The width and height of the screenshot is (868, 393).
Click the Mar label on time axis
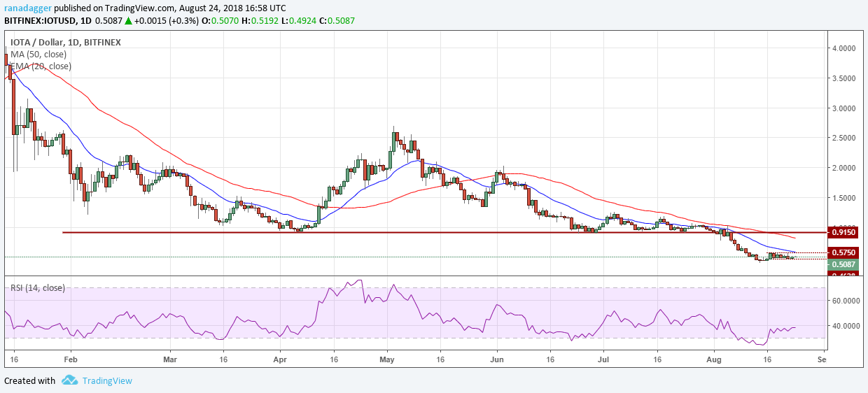coord(171,358)
